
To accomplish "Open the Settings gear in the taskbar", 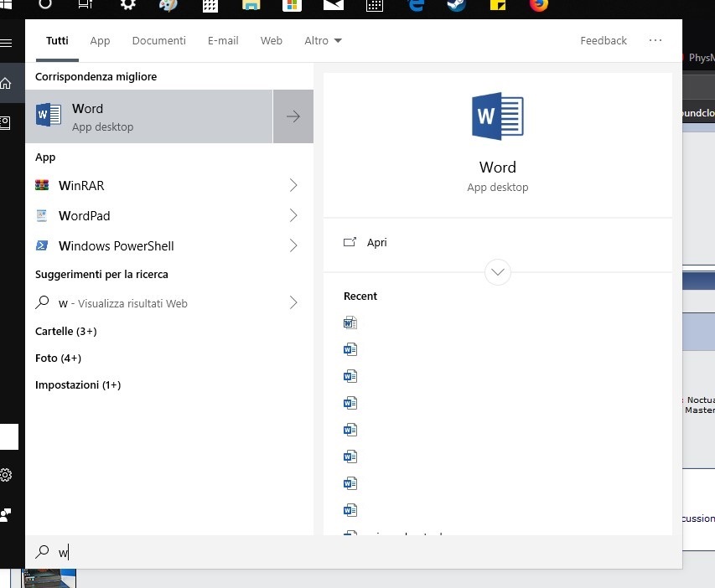I will coord(127,6).
